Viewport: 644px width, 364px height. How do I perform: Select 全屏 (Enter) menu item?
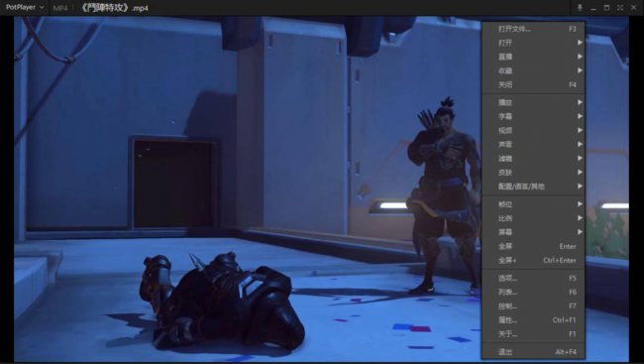[533, 246]
